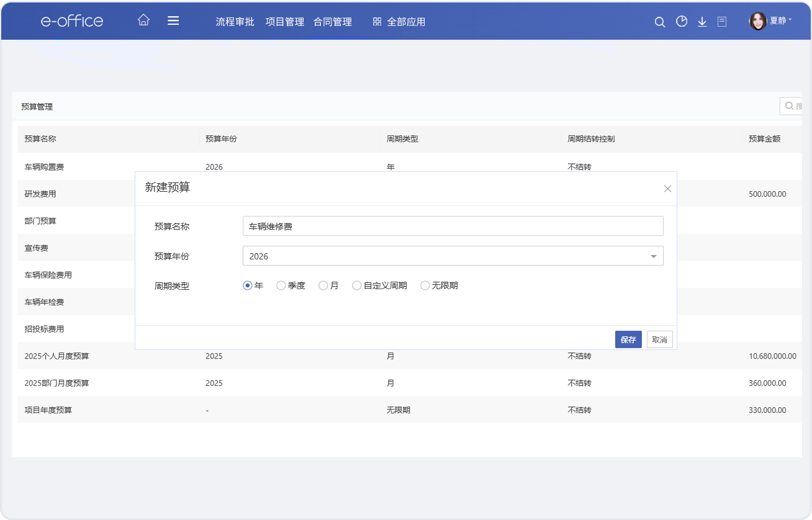Open user menu arrow next to 夏静
812x520 pixels.
click(790, 20)
